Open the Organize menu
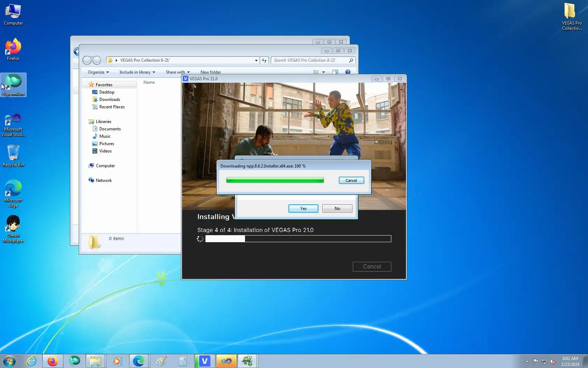Viewport: 588px width, 368px height. [x=98, y=72]
